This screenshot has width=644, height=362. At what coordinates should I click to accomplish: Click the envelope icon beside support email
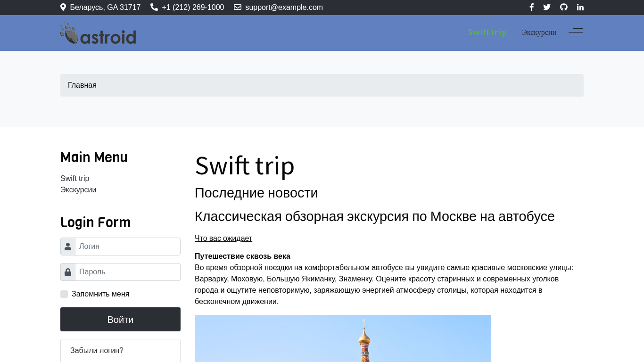pos(238,7)
